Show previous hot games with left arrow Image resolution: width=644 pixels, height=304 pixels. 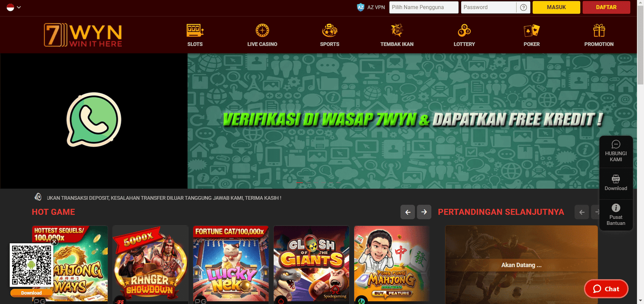click(408, 212)
